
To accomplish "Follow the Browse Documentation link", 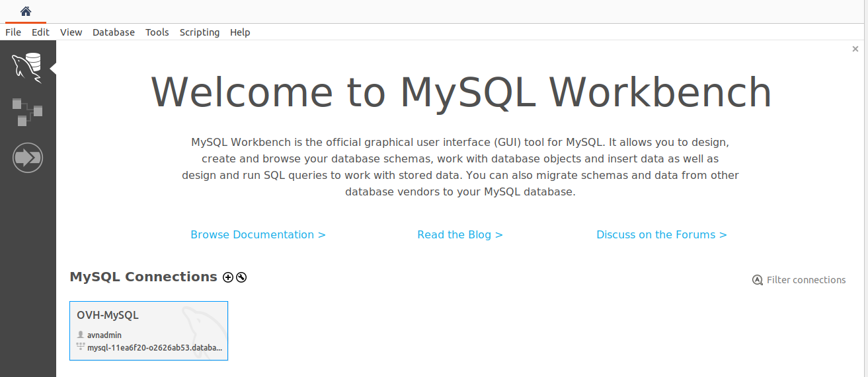I will coord(258,234).
